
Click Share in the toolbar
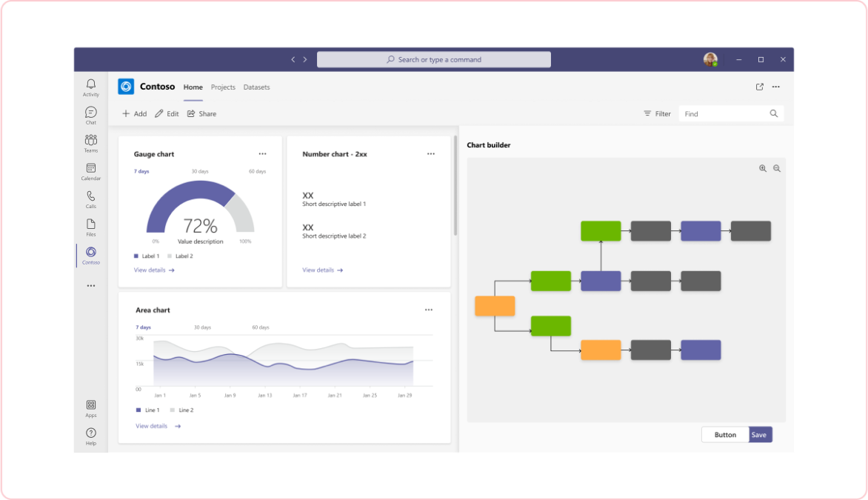[x=201, y=113]
